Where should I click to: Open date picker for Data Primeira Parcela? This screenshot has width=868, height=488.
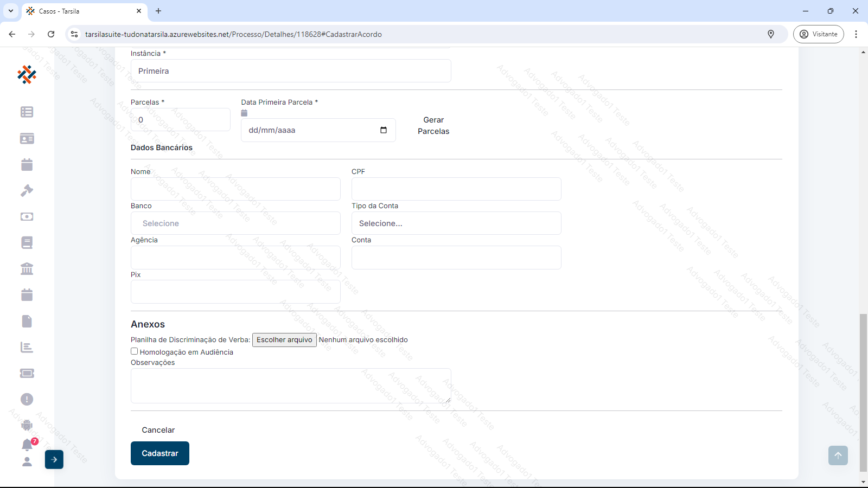coord(384,130)
